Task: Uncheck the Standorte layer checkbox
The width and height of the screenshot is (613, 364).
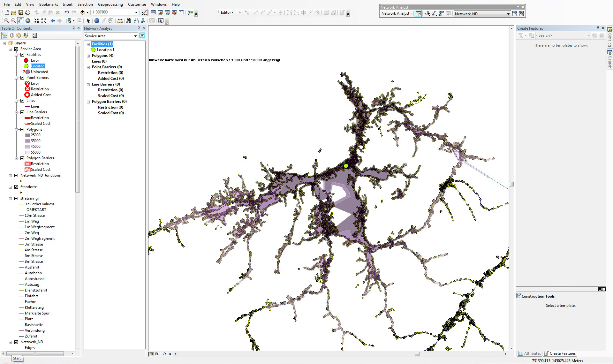Action: [16, 187]
